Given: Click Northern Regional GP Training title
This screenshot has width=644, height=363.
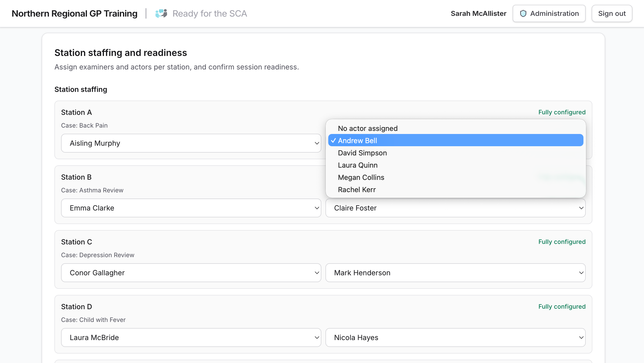Looking at the screenshot, I should tap(74, 13).
